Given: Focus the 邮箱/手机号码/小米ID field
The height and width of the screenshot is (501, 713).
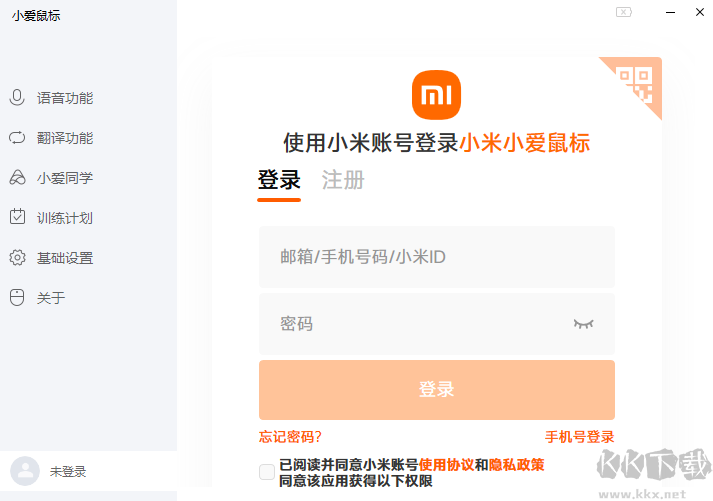Looking at the screenshot, I should (x=436, y=257).
